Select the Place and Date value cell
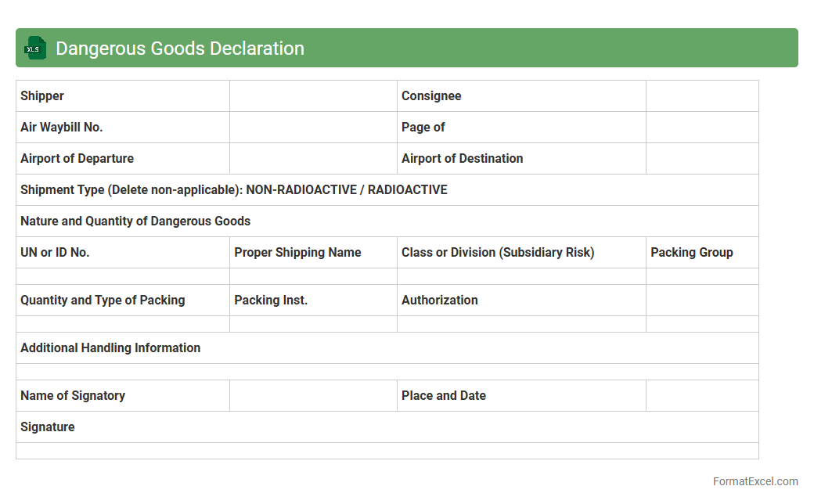Screen dimensions: 814x504 pyautogui.click(x=701, y=396)
